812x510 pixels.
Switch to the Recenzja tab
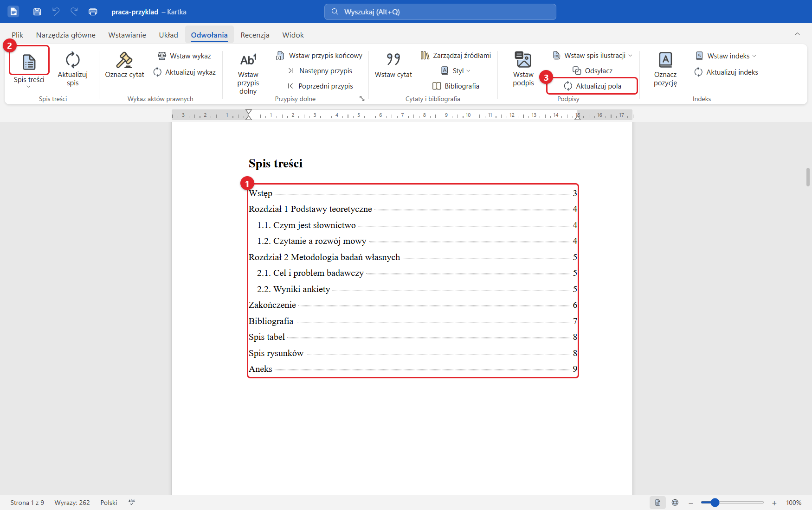[255, 35]
